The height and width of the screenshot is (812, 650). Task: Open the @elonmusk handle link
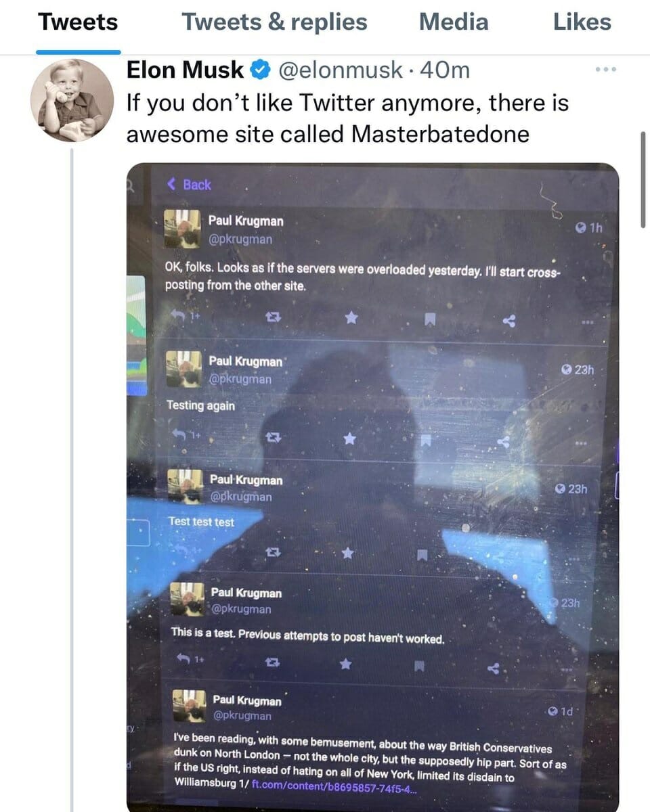click(x=341, y=70)
